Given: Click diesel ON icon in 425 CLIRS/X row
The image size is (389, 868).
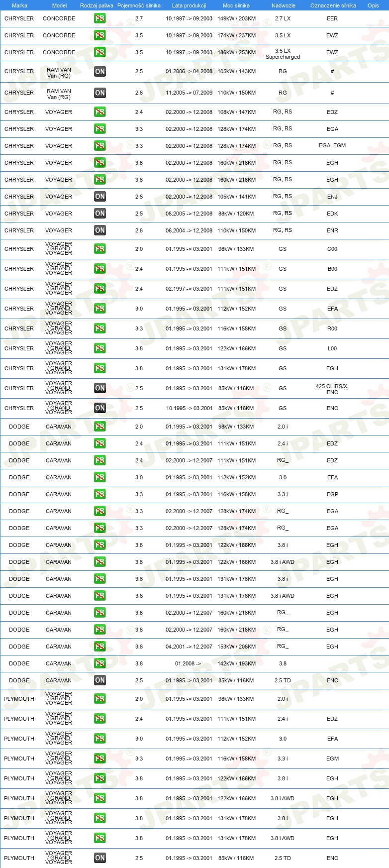Looking at the screenshot, I should [100, 388].
